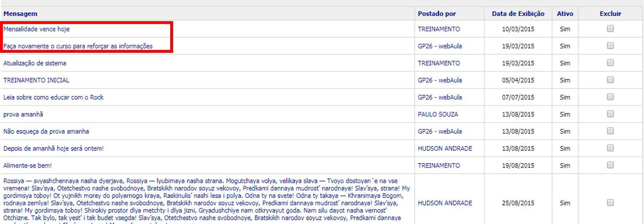644x224 pixels.
Task: Click the 'prova amanhã' message
Action: 23,114
